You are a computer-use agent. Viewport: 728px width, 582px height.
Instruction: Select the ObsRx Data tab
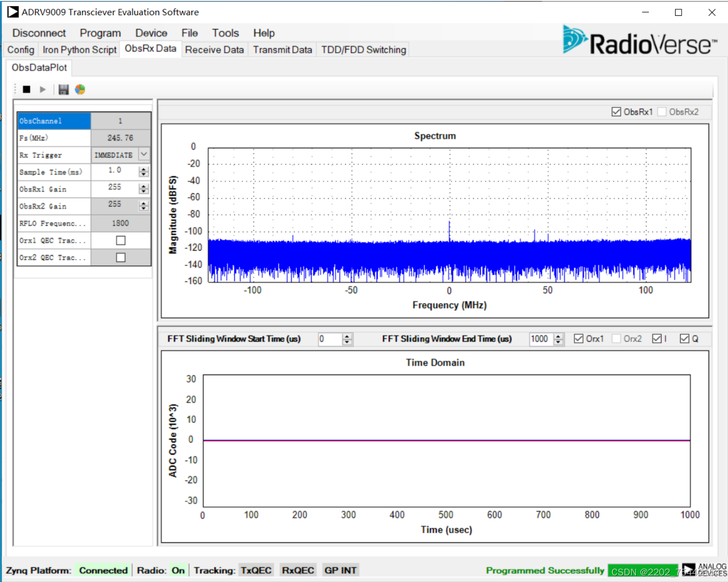150,49
